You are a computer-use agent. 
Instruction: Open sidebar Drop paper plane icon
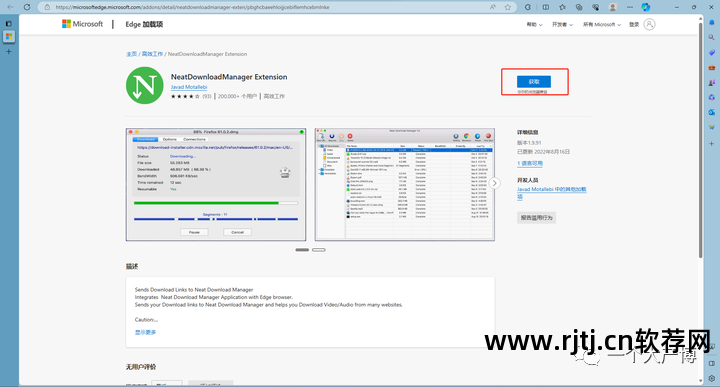point(712,127)
